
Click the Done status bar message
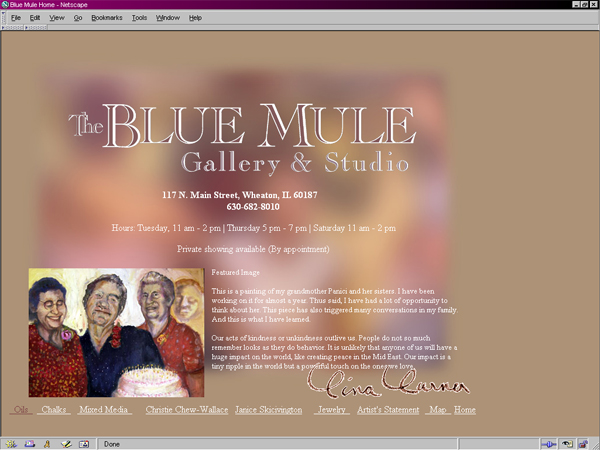(x=112, y=444)
